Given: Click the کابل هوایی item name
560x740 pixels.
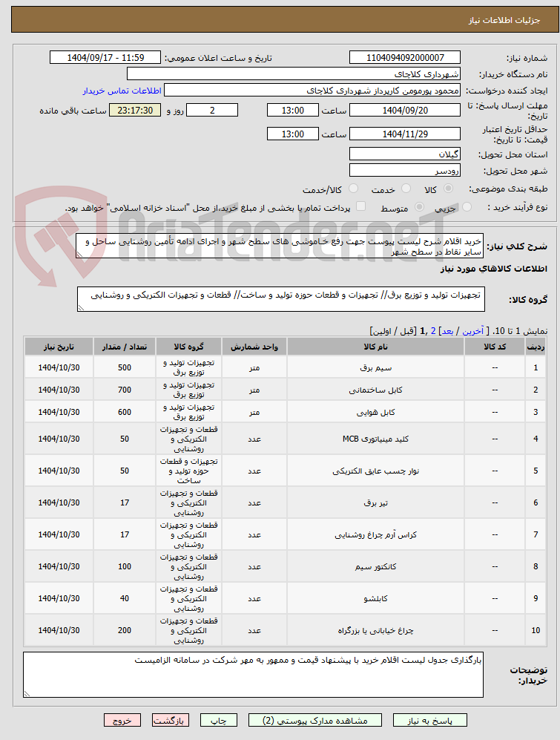Looking at the screenshot, I should pyautogui.click(x=375, y=412).
